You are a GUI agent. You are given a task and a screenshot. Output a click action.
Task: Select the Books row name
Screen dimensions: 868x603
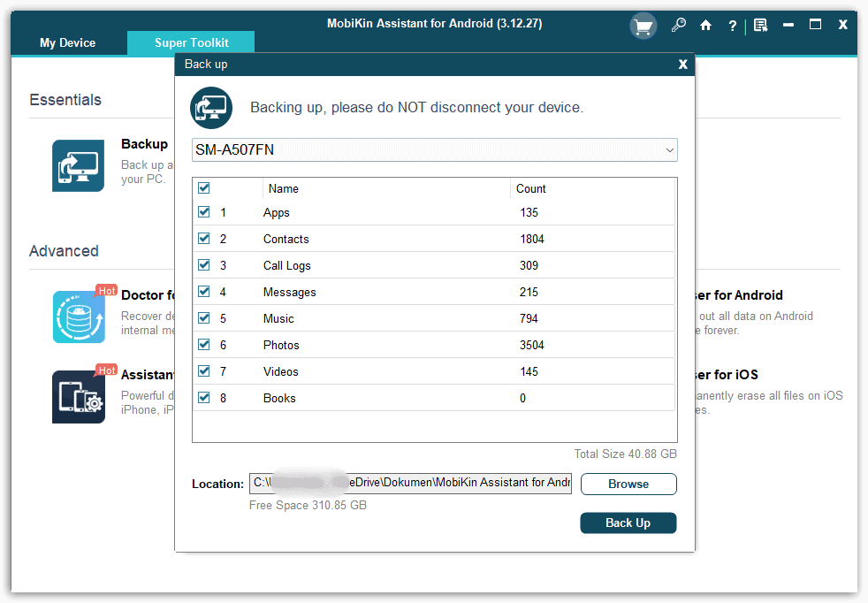tap(279, 399)
